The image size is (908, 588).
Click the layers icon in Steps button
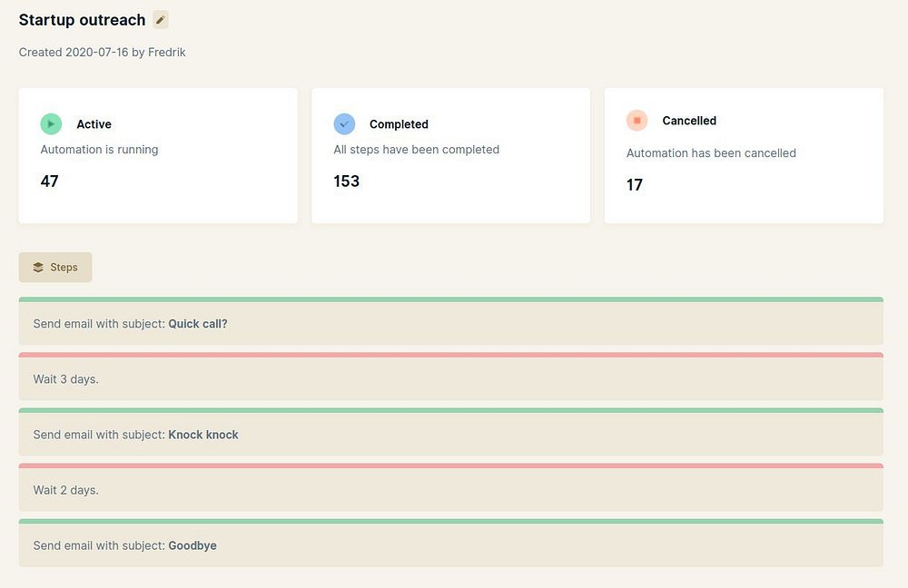click(x=38, y=268)
